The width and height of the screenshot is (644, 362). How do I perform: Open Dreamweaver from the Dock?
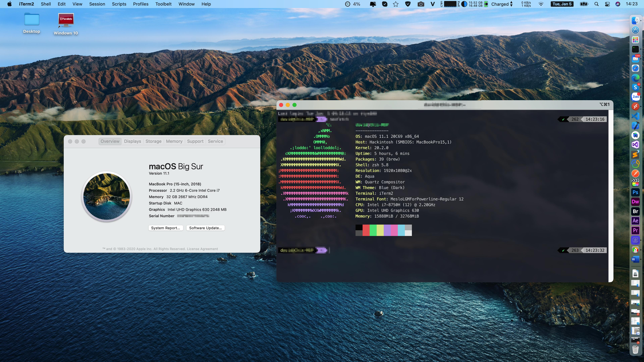pyautogui.click(x=635, y=202)
